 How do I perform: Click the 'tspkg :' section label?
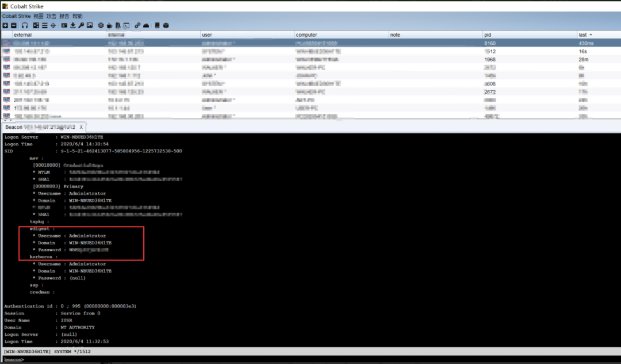pyautogui.click(x=40, y=221)
